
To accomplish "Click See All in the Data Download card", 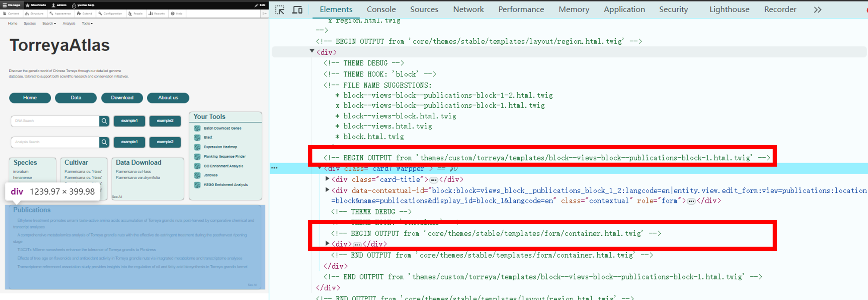I will click(117, 197).
